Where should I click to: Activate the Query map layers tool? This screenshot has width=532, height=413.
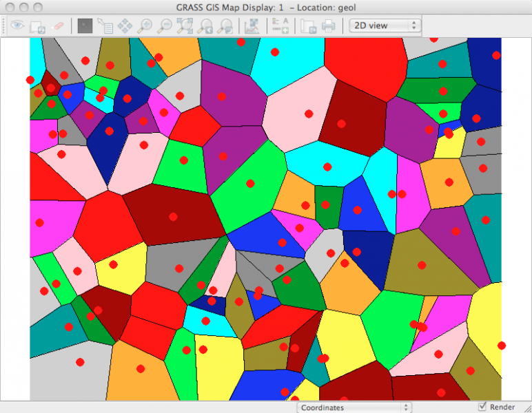[105, 26]
